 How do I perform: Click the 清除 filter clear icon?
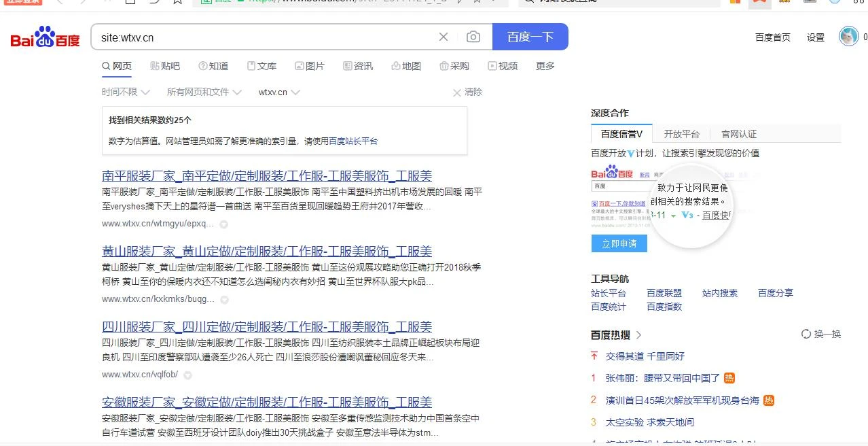[x=458, y=92]
